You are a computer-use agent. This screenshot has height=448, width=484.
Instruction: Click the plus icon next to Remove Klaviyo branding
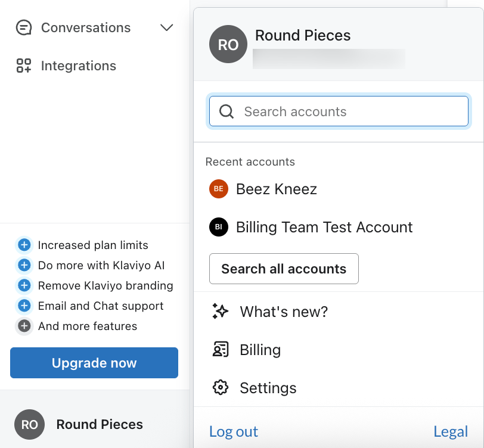pyautogui.click(x=24, y=285)
